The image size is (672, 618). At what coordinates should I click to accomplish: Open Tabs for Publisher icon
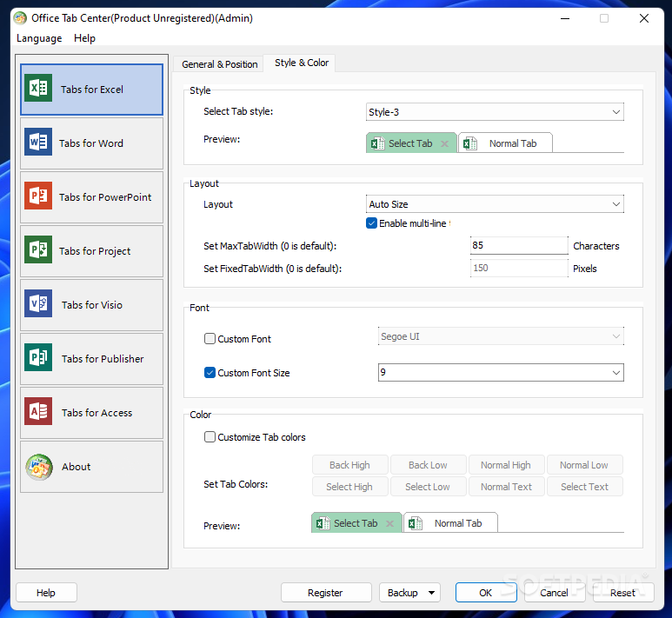coord(38,357)
